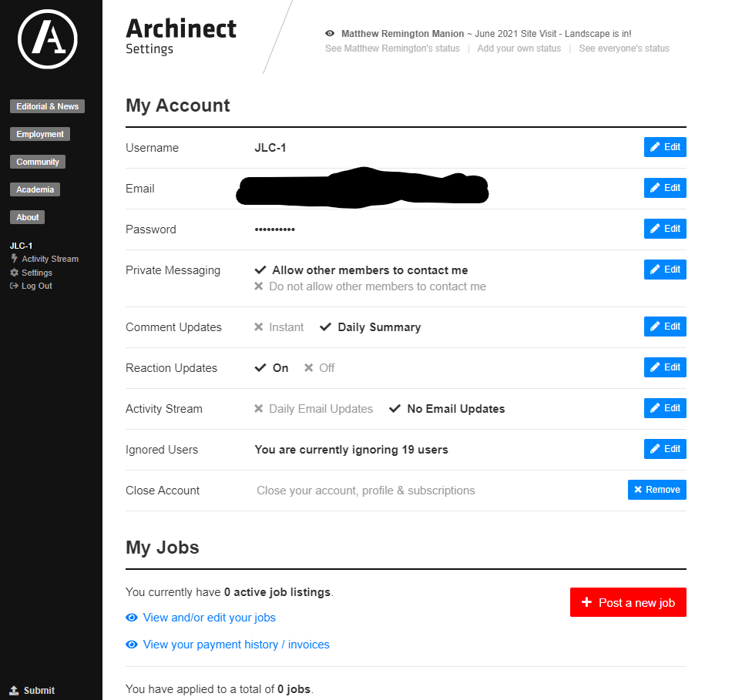The width and height of the screenshot is (752, 700).
Task: Choose Instant comment updates option
Action: pyautogui.click(x=279, y=327)
